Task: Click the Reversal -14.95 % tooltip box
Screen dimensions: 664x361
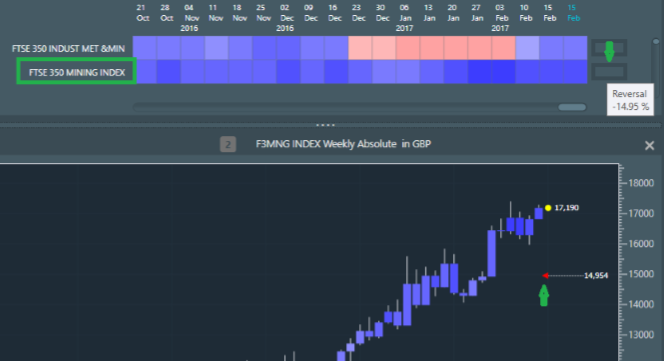Action: click(x=630, y=100)
